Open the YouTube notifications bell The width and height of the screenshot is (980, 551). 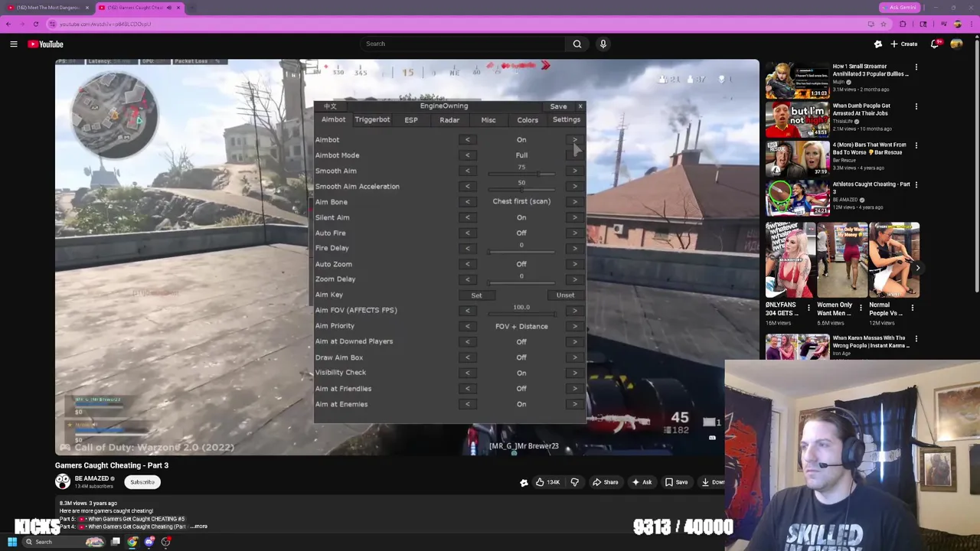(x=935, y=44)
